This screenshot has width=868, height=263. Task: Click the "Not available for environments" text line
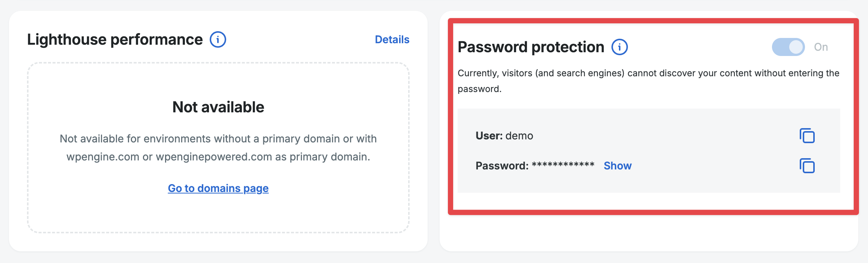(218, 139)
